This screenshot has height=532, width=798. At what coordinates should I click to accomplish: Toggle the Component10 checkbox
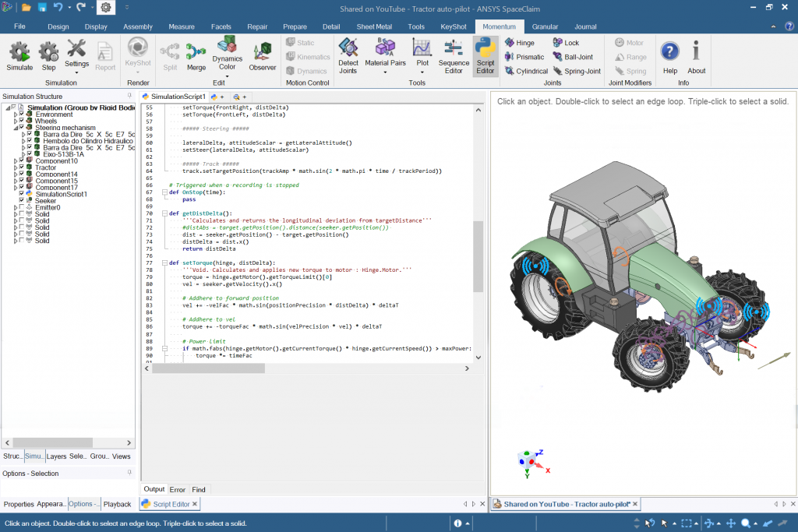coord(22,160)
